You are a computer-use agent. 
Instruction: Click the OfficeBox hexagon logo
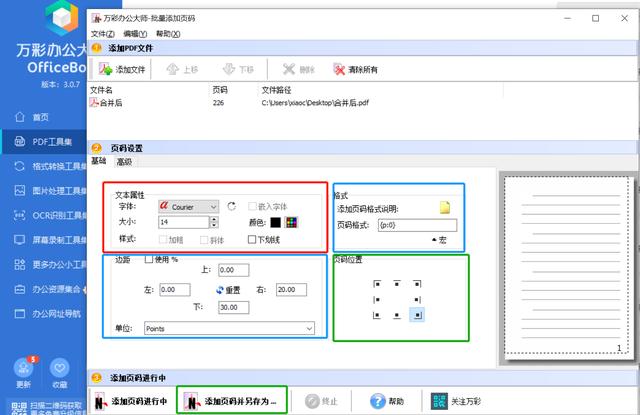tap(62, 17)
